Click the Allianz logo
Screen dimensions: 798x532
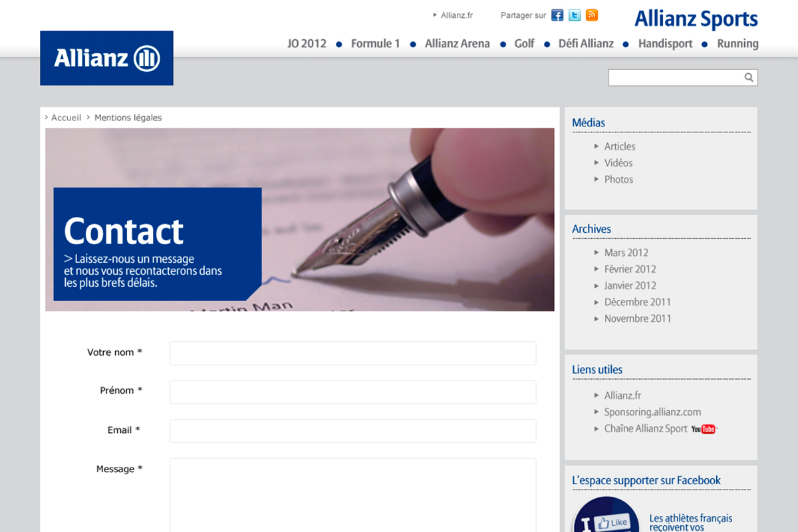coord(106,59)
